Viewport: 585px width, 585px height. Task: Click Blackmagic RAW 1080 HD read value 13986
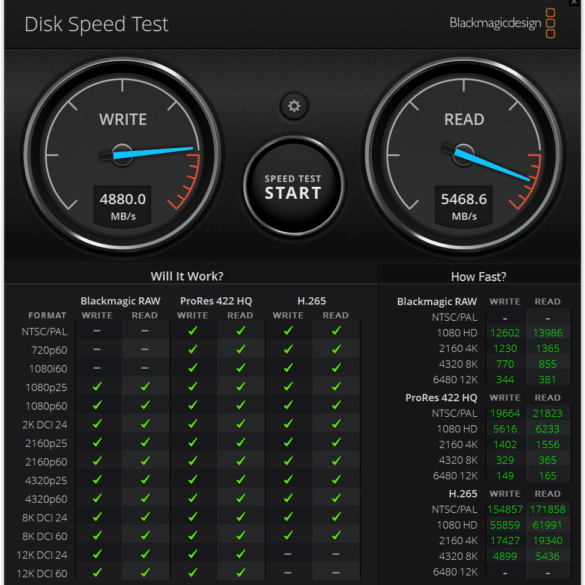(x=547, y=333)
